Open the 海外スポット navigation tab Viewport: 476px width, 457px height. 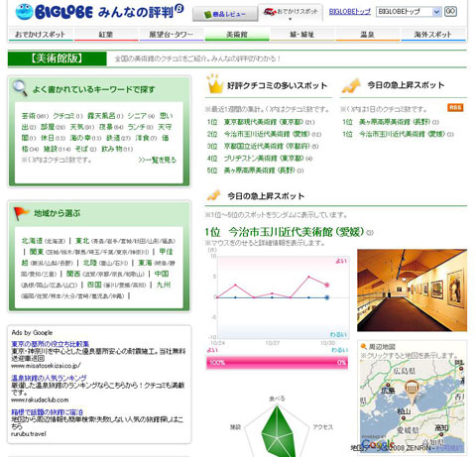(x=432, y=34)
